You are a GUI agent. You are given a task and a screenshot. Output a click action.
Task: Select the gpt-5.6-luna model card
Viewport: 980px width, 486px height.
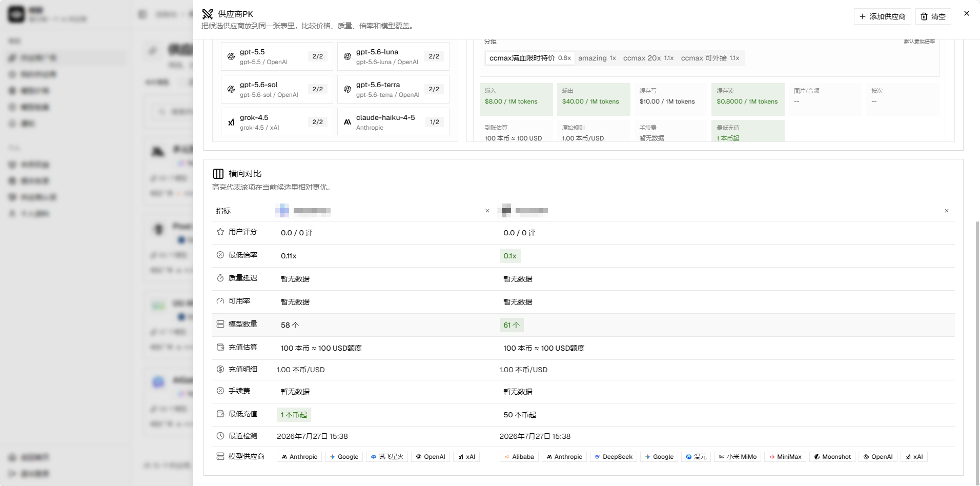pos(393,56)
